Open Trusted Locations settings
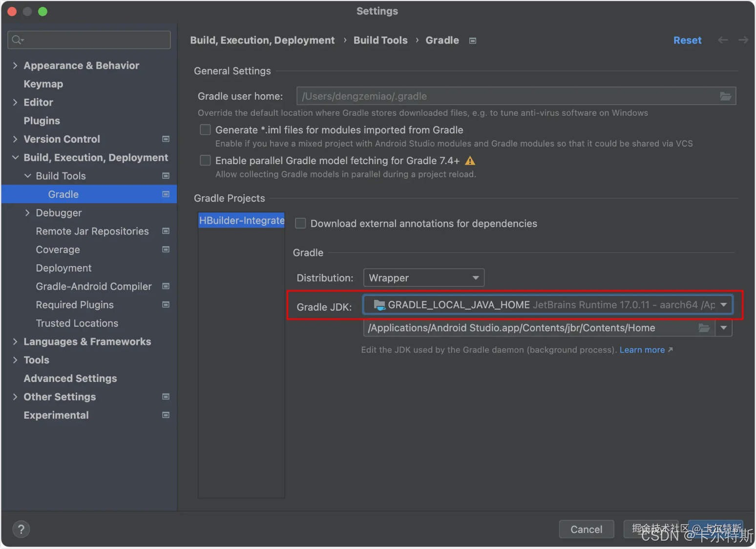The height and width of the screenshot is (549, 756). [x=77, y=323]
